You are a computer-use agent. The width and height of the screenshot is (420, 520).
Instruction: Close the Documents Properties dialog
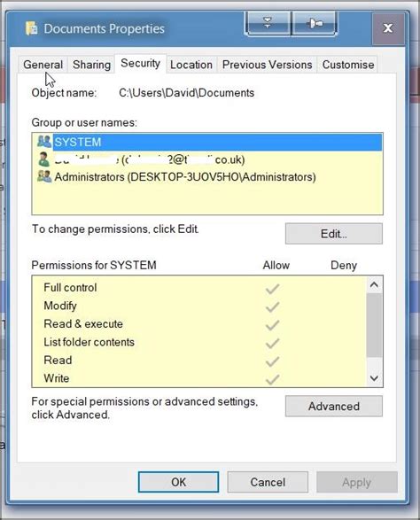click(388, 28)
